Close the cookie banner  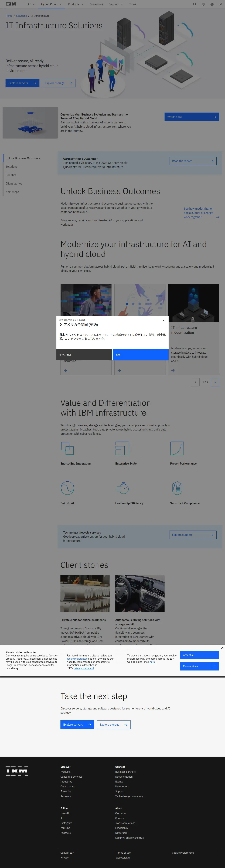(222, 648)
